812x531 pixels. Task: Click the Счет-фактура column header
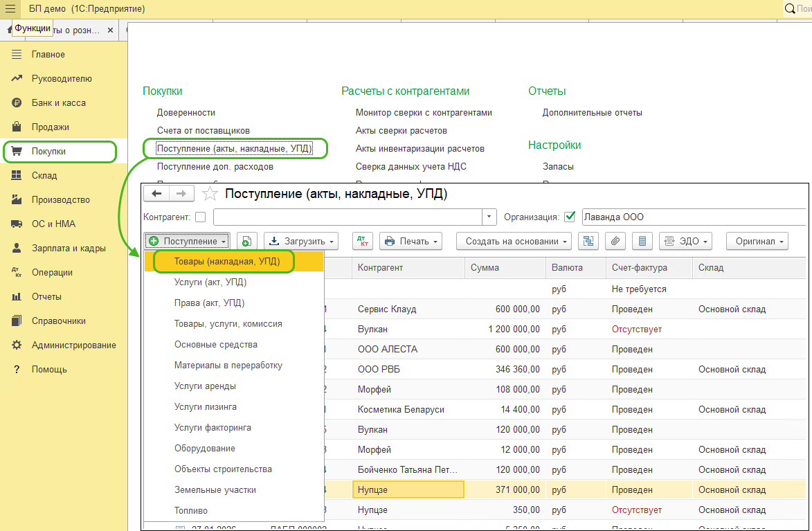[x=649, y=268]
